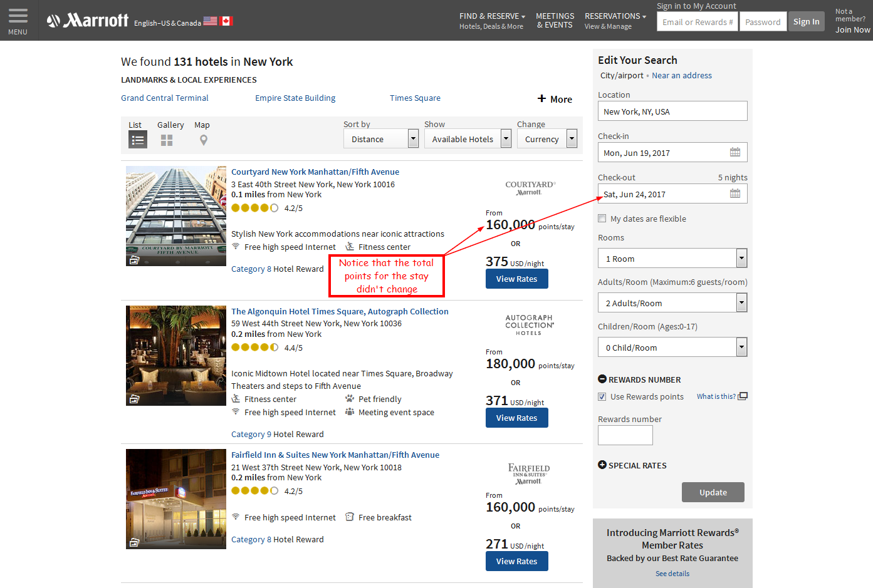
Task: Toggle My dates are flexible checkbox
Action: coord(602,219)
